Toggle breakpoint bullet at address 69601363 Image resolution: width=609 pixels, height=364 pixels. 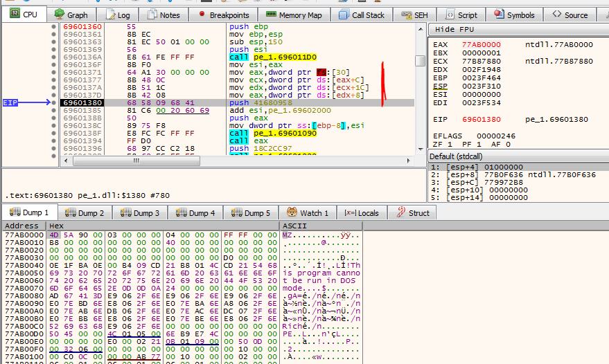(53, 42)
